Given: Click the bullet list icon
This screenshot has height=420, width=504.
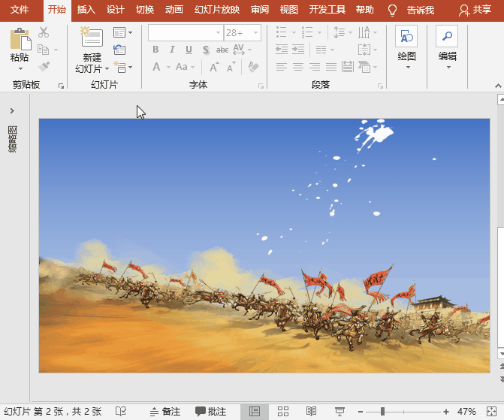Looking at the screenshot, I should pyautogui.click(x=281, y=32).
